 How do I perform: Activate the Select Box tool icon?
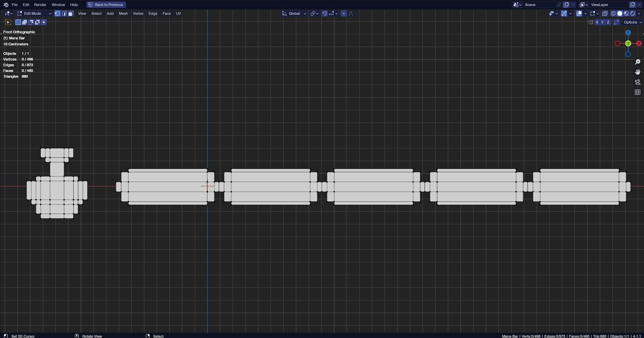8,22
